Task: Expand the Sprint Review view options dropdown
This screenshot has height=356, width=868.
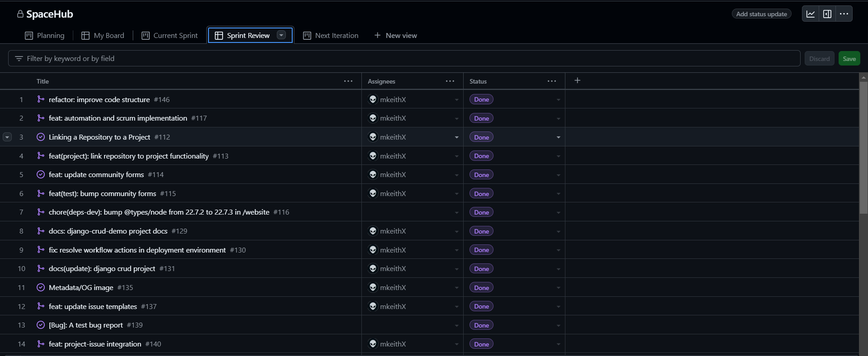Action: (281, 35)
